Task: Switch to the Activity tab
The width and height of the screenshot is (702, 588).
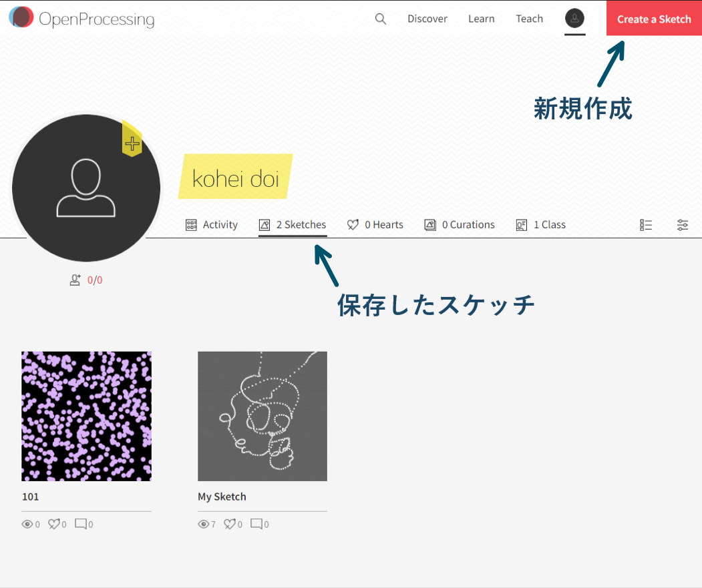Action: point(211,225)
